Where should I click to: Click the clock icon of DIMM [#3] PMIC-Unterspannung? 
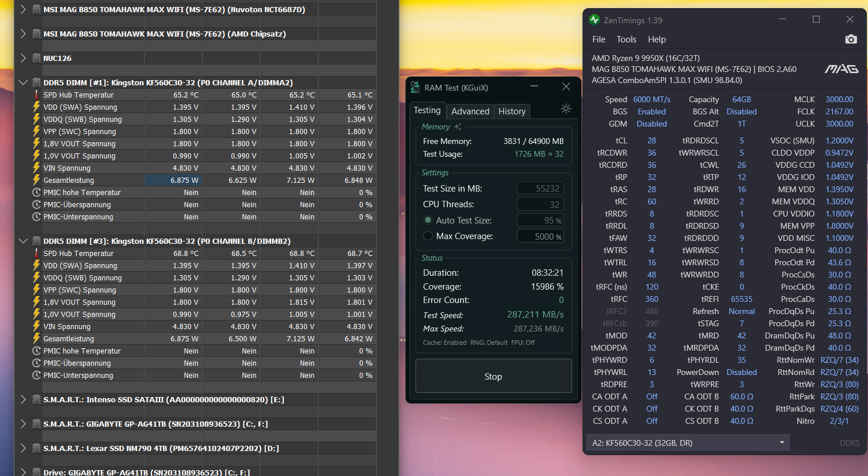pos(36,375)
